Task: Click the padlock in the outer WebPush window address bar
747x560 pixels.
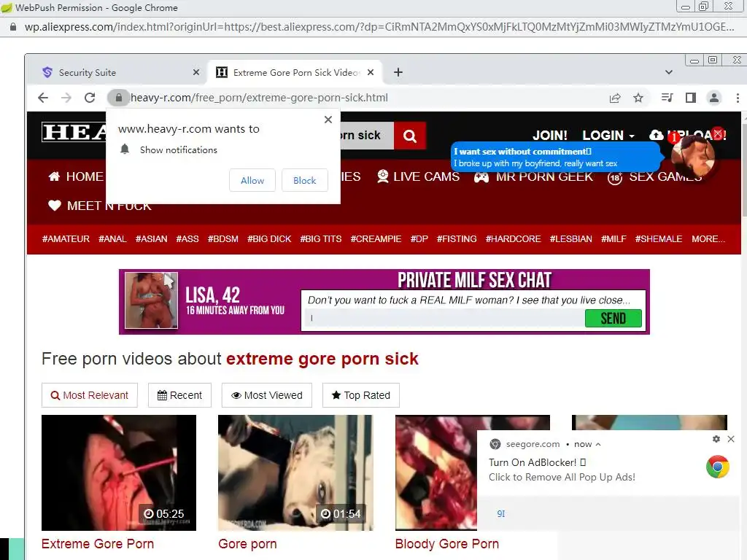Action: 13,27
